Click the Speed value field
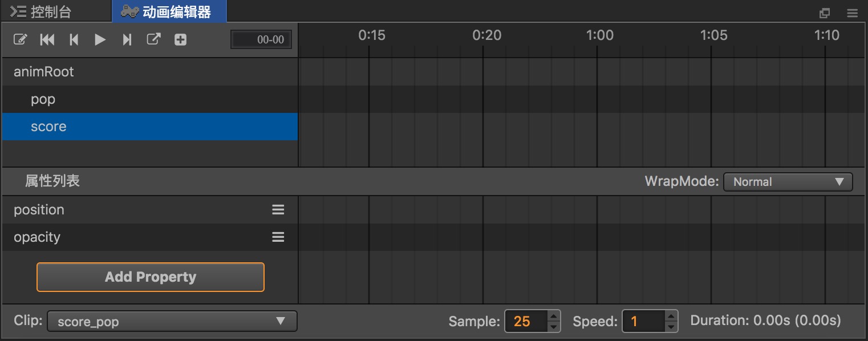The width and height of the screenshot is (868, 341). (x=643, y=321)
